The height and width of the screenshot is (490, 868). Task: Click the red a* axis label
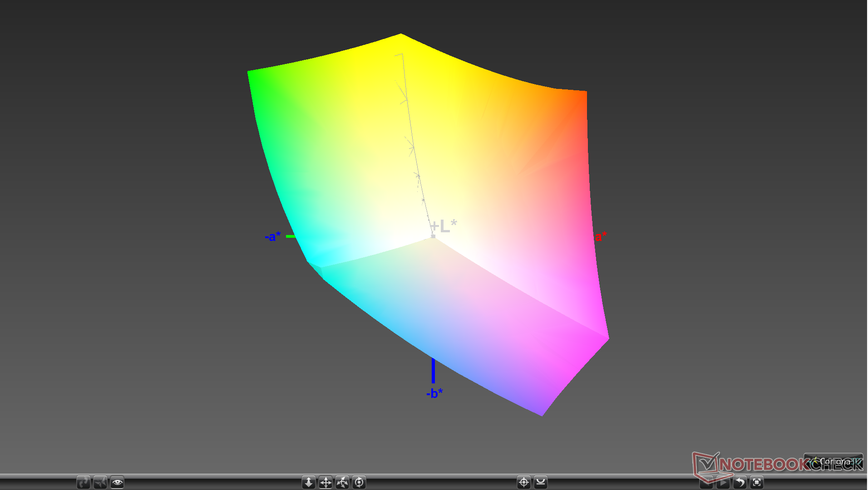pos(601,236)
